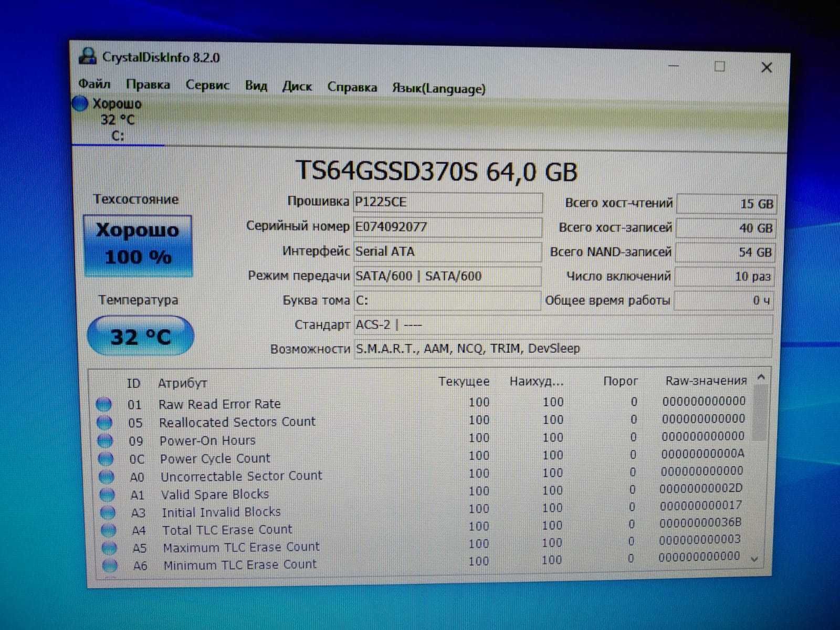Image resolution: width=840 pixels, height=630 pixels.
Task: Click the Текущее column header
Action: click(464, 382)
